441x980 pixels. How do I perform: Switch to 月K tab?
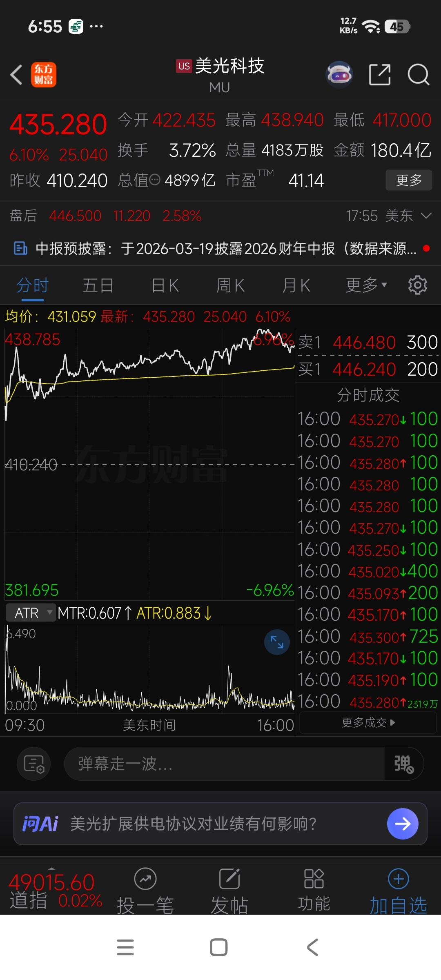click(x=296, y=285)
